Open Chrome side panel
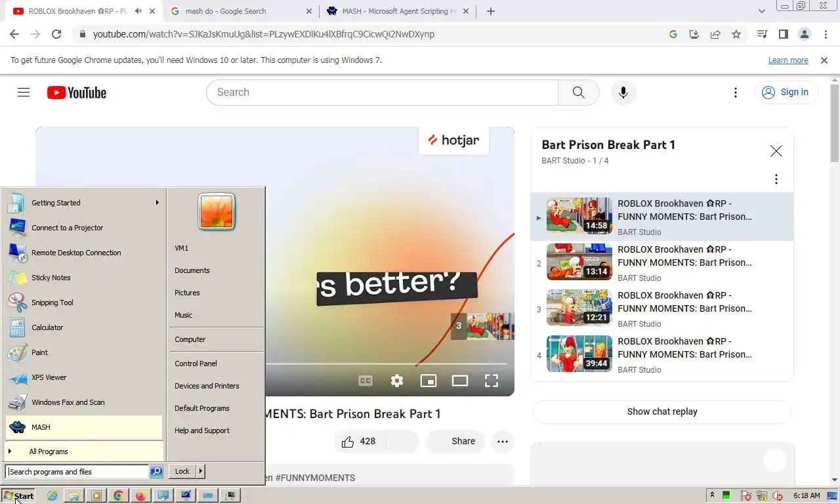The image size is (840, 504). (x=784, y=34)
